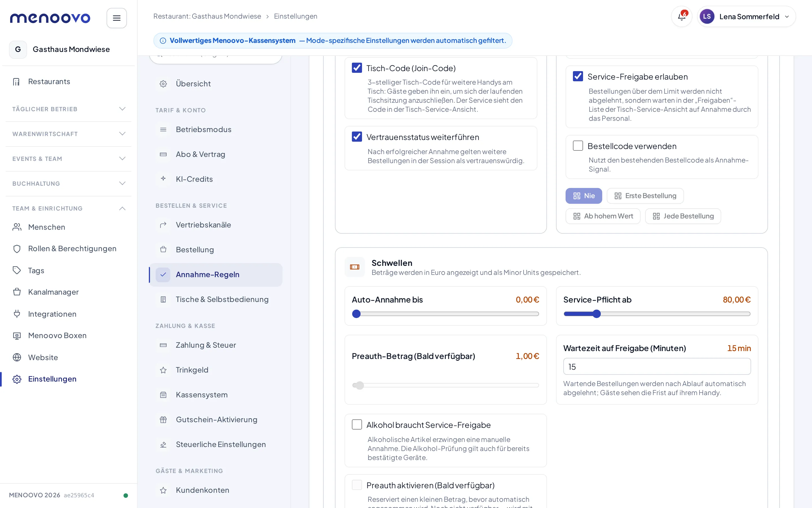The height and width of the screenshot is (508, 812).
Task: Click the Rollen & Berechtigungen shield icon
Action: pos(17,249)
